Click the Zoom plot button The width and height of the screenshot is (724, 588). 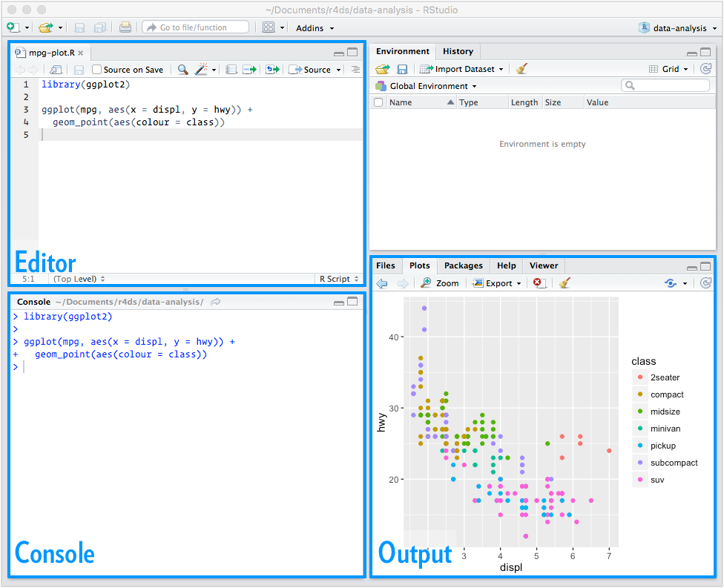tap(440, 283)
